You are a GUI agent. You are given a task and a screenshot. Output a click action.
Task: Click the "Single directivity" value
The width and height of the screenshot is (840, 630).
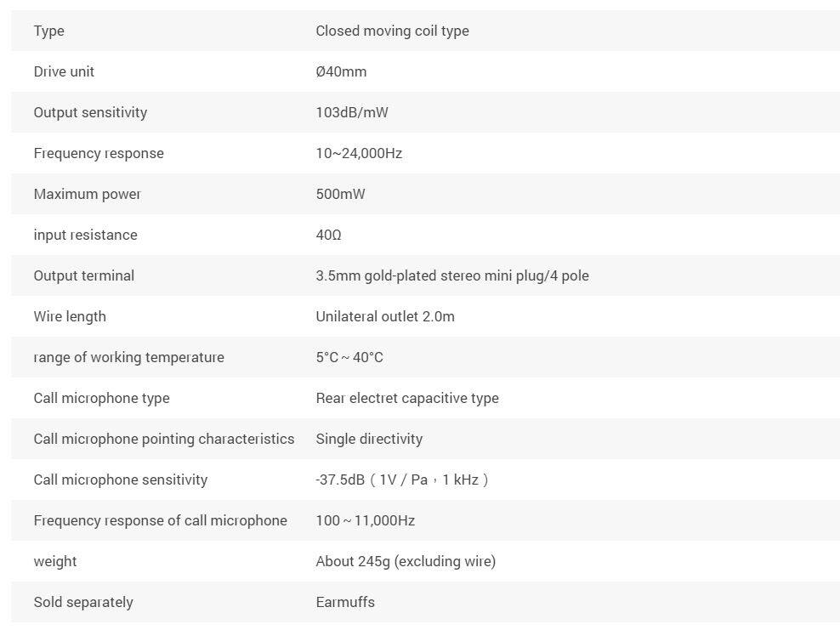[x=369, y=439]
